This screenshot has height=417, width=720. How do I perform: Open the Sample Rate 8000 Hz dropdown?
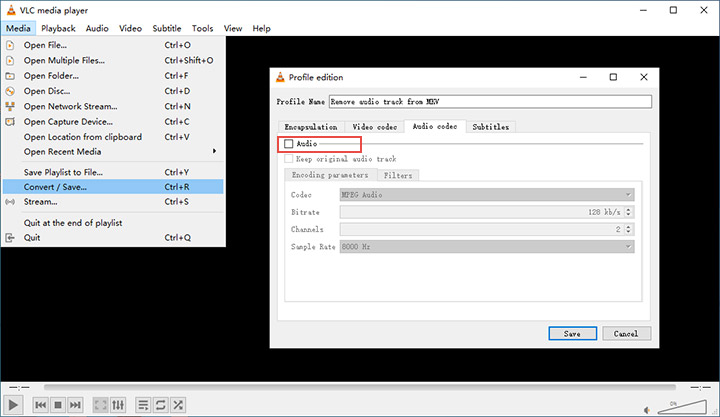487,247
